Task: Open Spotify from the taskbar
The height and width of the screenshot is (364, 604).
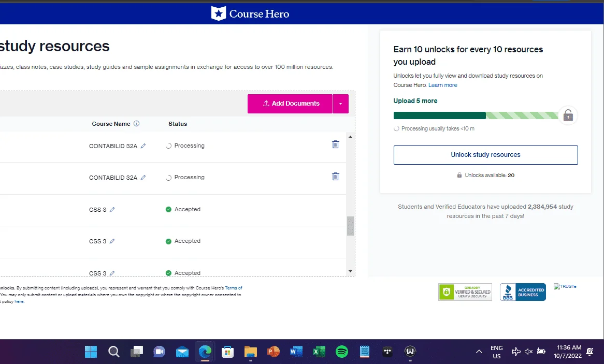Action: 342,352
